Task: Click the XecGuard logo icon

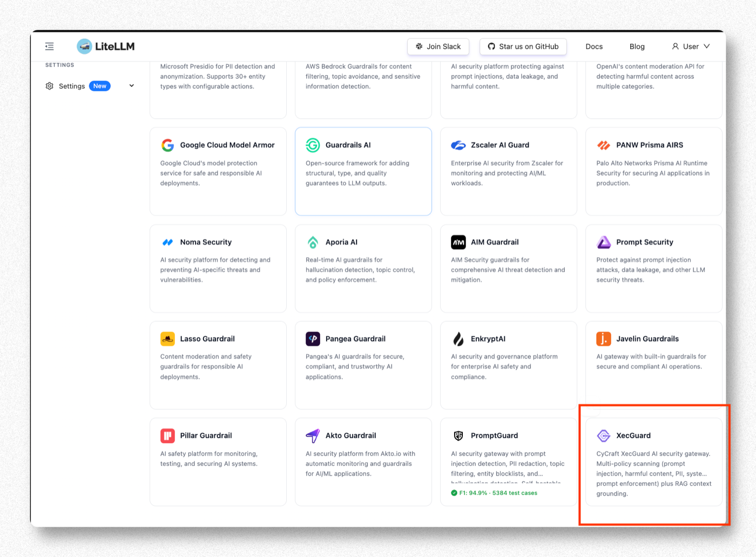Action: pyautogui.click(x=604, y=435)
